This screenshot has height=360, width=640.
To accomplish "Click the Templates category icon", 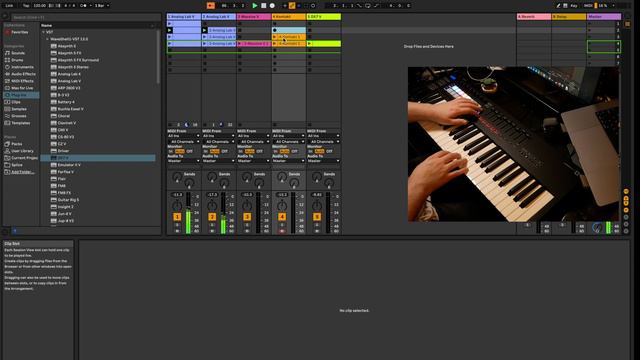I will (x=7, y=123).
